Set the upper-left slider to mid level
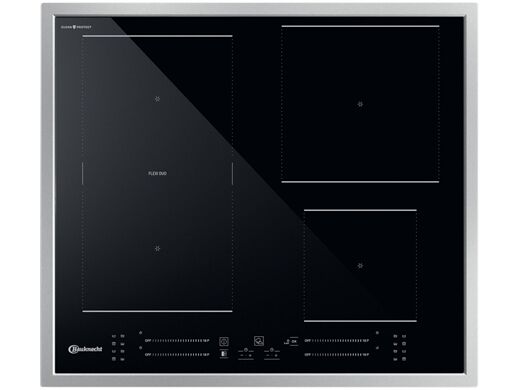The width and height of the screenshot is (520, 390). point(177,341)
